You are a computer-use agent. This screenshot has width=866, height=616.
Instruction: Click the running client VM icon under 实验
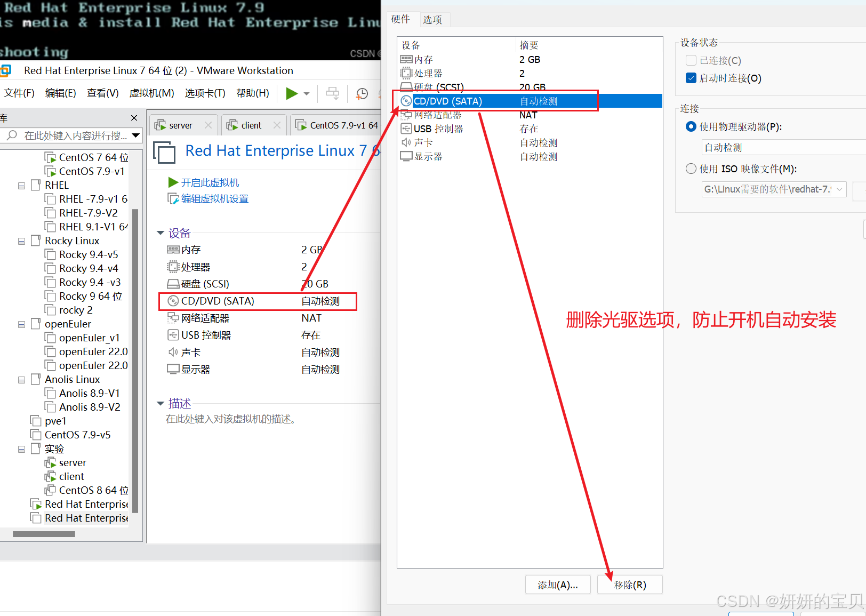pyautogui.click(x=51, y=476)
